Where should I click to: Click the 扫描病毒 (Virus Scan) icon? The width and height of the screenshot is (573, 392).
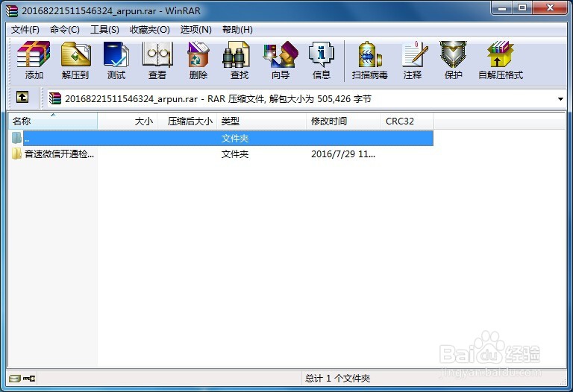(x=369, y=60)
